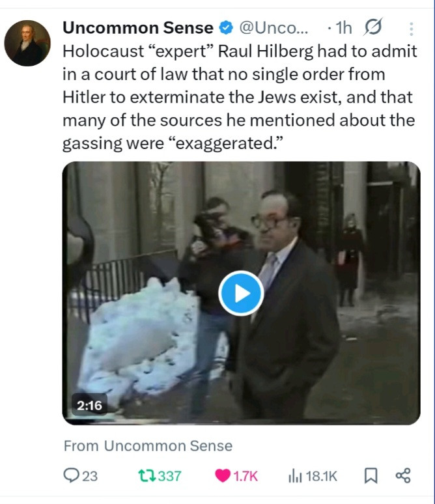Click the From Uncommon Sense video source link
Screen dimensions: 435x504
coord(148,446)
